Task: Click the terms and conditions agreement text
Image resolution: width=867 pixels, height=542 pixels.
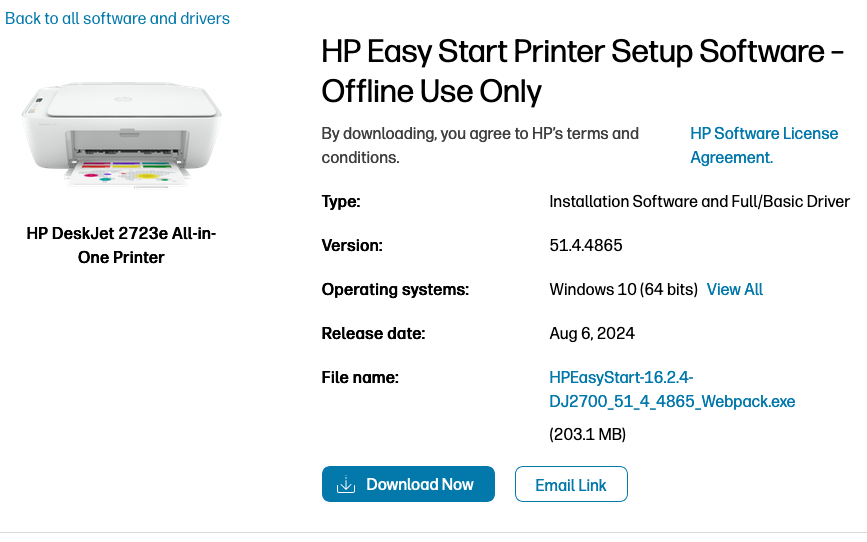Action: click(480, 145)
